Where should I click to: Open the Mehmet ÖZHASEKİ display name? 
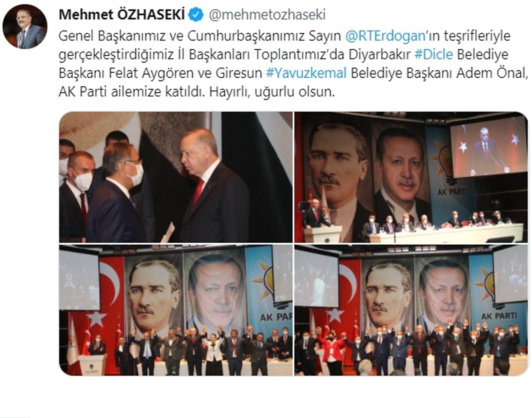pos(122,15)
